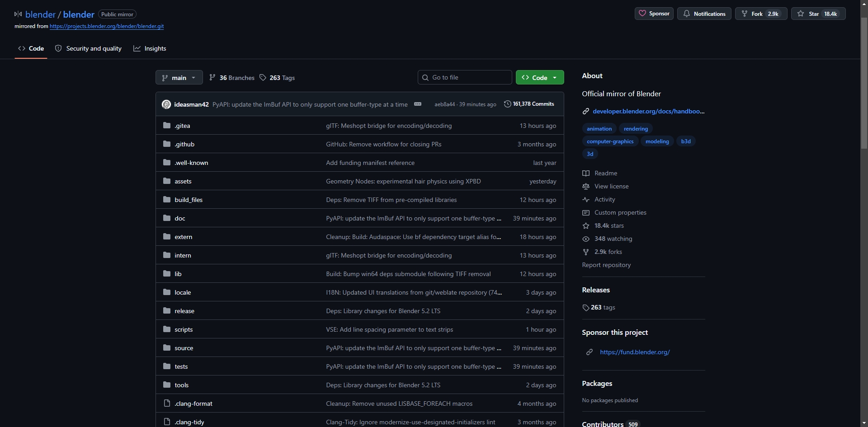Click the folder icon for source
Screen dimensions: 868x427
pos(167,347)
